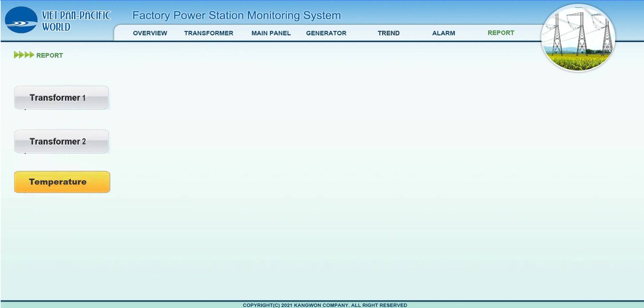Click the word WORLD in company logo
The width and height of the screenshot is (644, 308).
pos(56,27)
